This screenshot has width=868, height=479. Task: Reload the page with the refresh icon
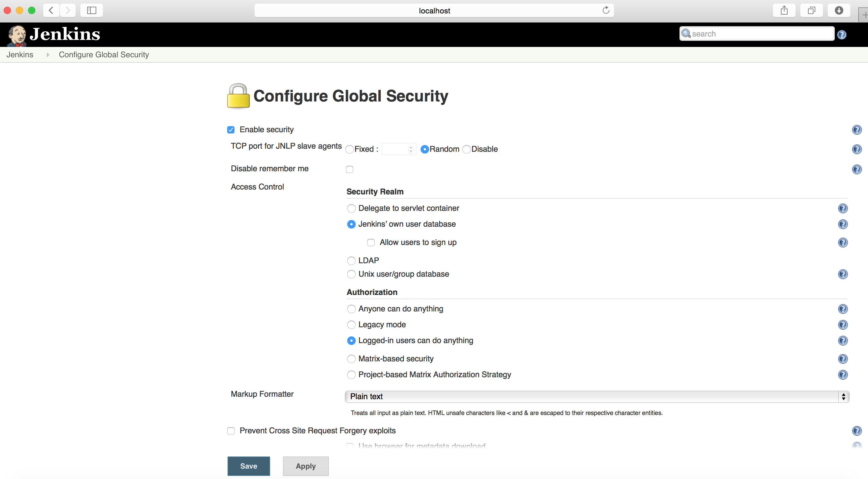(605, 10)
